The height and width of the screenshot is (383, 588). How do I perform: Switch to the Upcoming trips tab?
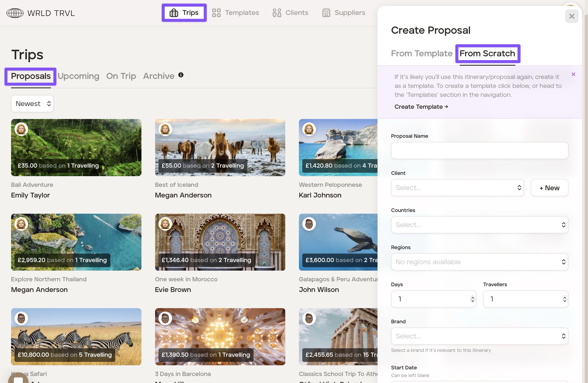(x=79, y=76)
